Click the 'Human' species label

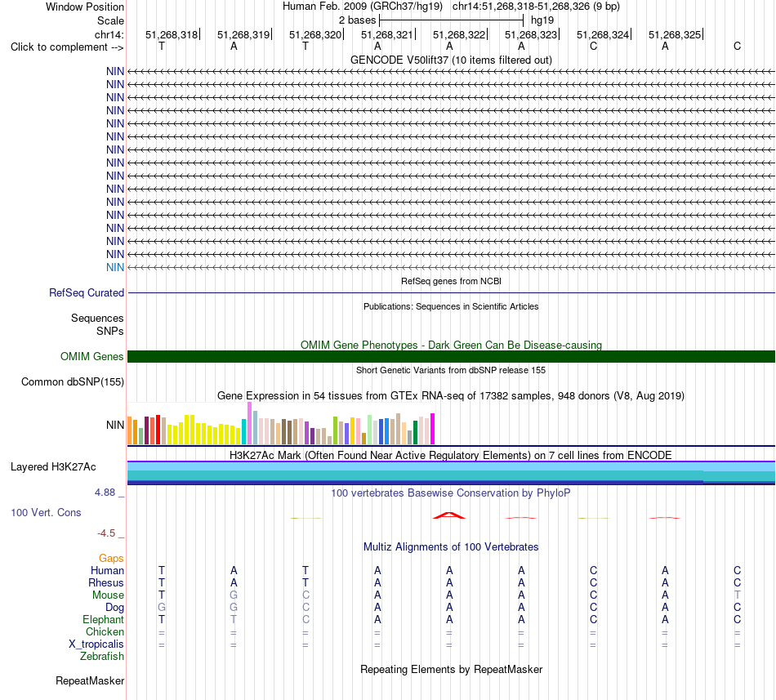coord(107,570)
